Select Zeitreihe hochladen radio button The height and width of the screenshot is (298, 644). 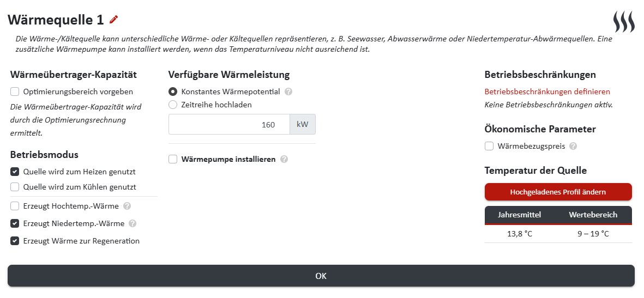[x=173, y=105]
